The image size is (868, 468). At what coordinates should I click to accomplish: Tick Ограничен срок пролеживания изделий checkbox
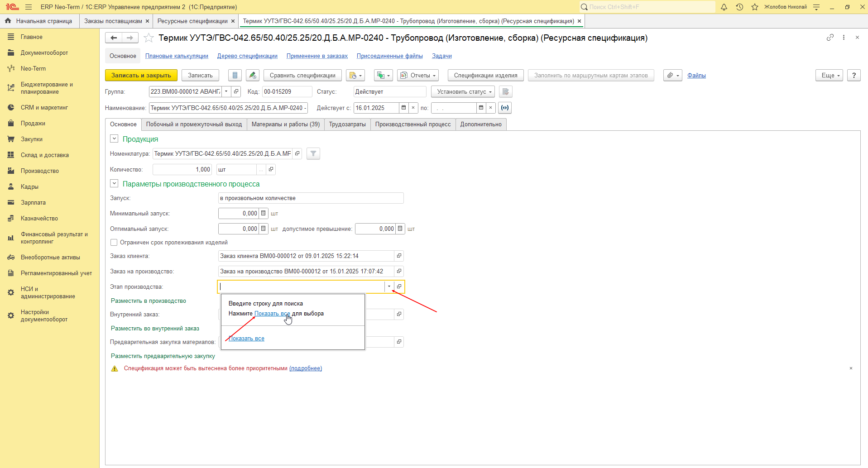point(114,243)
